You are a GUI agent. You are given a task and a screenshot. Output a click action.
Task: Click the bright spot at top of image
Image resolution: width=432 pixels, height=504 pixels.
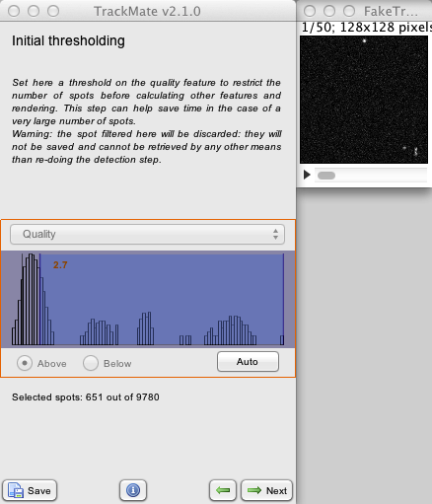coord(364,40)
